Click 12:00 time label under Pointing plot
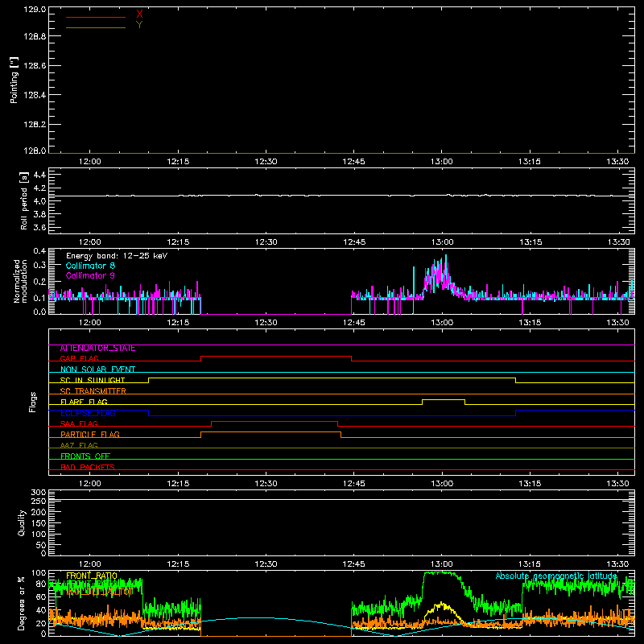 coord(90,162)
